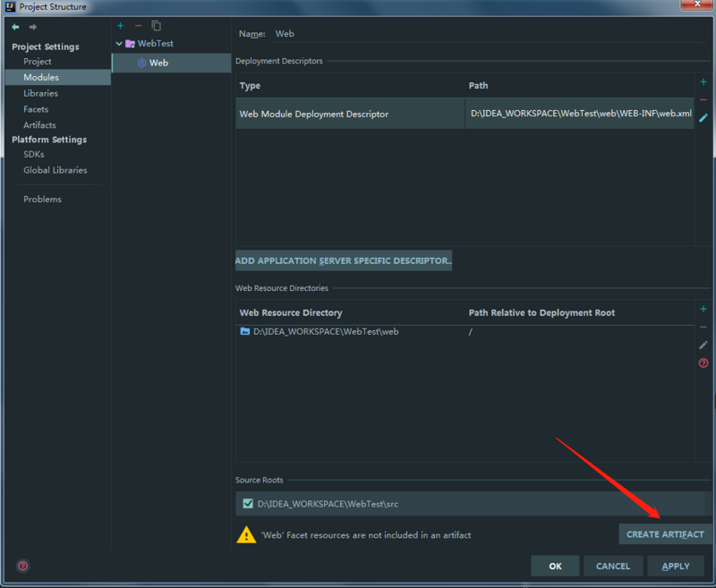The width and height of the screenshot is (716, 588).
Task: Click the Cancel button
Action: click(613, 567)
